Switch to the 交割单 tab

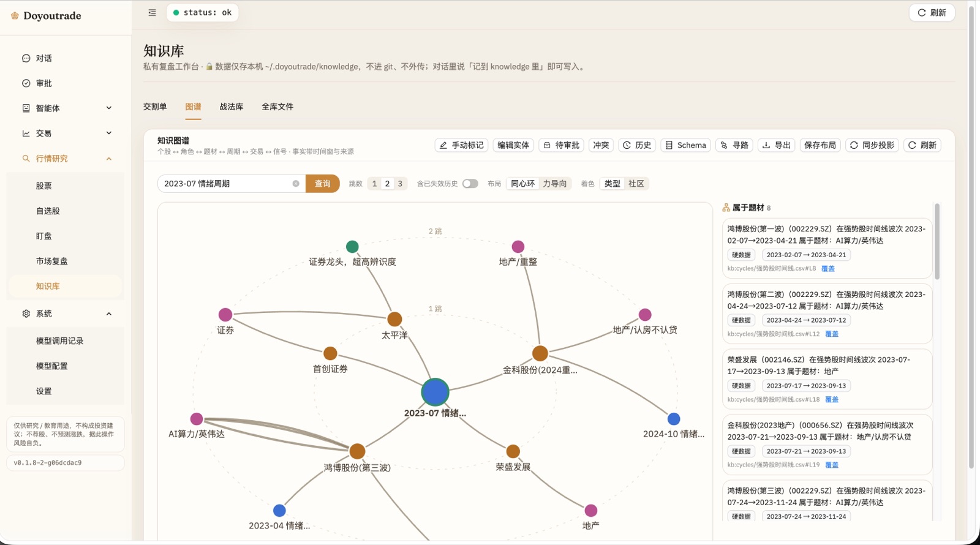pos(155,107)
